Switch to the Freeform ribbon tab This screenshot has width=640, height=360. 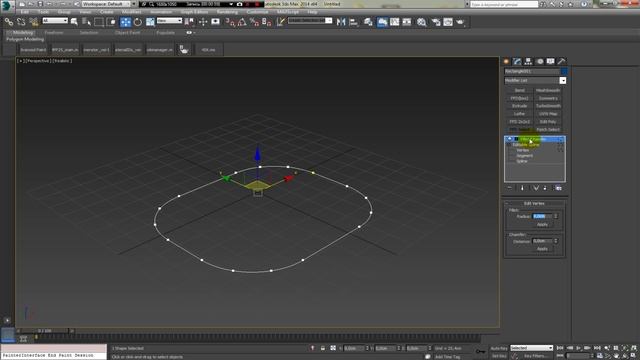point(54,33)
